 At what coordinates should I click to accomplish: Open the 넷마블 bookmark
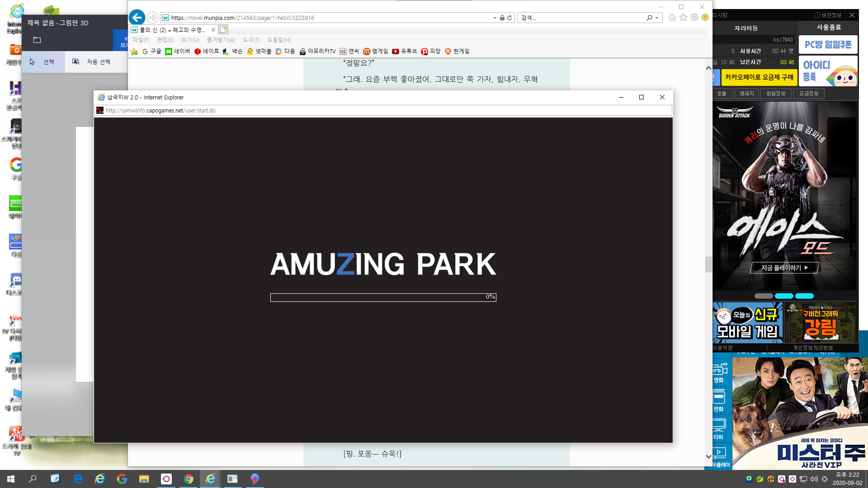tap(259, 52)
